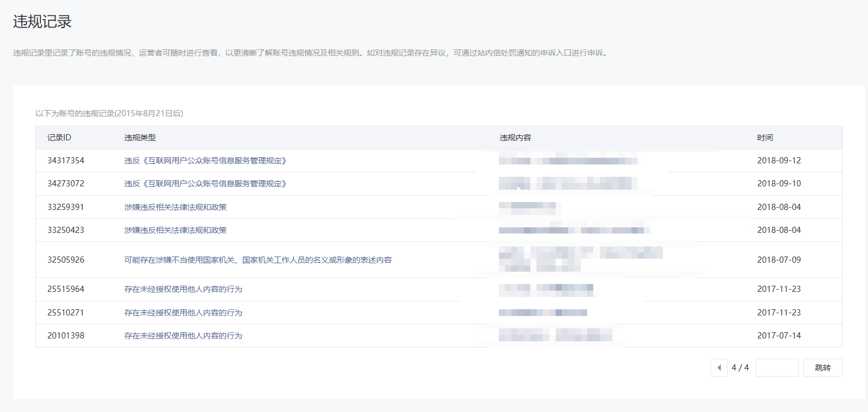
Task: Open violation type link for record 25510271
Action: click(x=183, y=313)
